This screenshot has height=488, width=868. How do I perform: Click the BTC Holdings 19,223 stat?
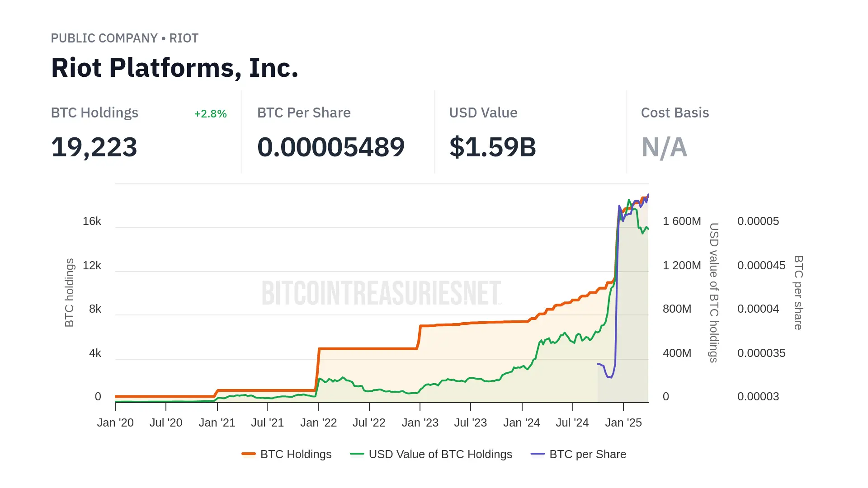click(94, 147)
